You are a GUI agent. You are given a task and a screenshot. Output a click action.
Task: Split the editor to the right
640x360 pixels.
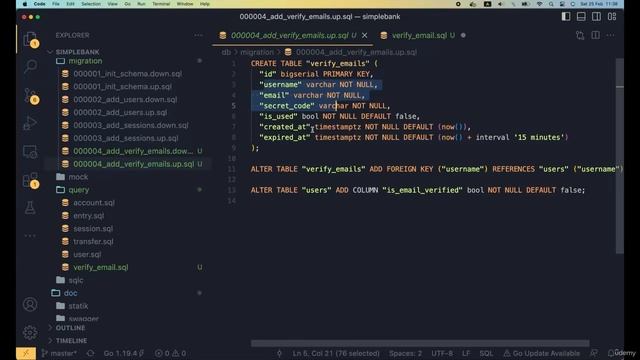click(596, 36)
